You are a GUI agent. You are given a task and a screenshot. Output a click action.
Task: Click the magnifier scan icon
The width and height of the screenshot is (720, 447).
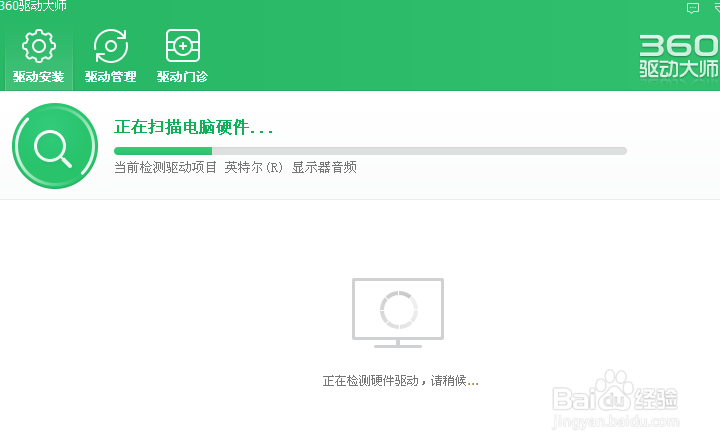[55, 146]
